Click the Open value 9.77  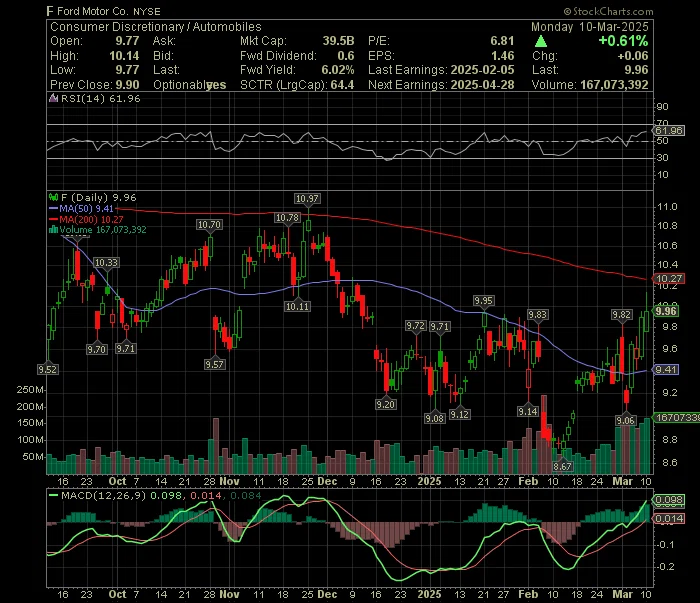click(x=127, y=41)
